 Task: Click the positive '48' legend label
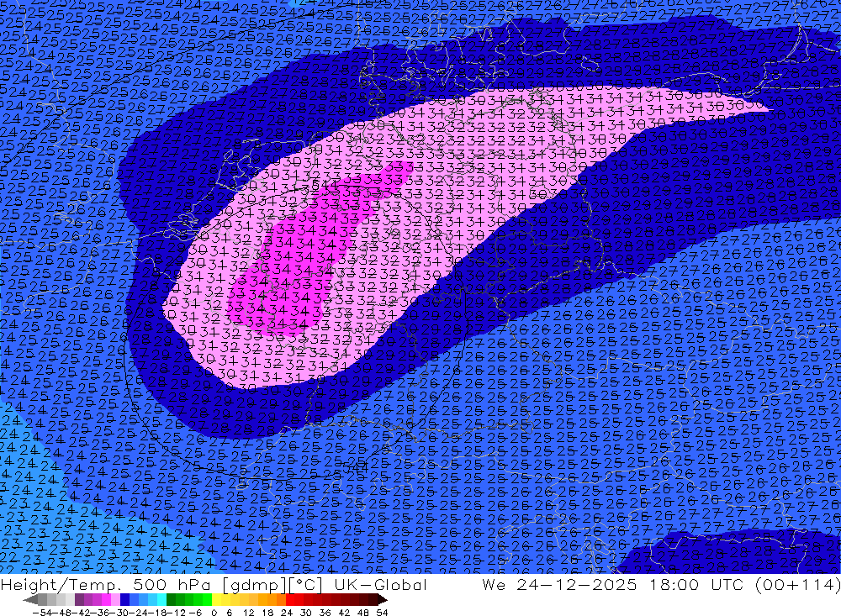click(362, 613)
